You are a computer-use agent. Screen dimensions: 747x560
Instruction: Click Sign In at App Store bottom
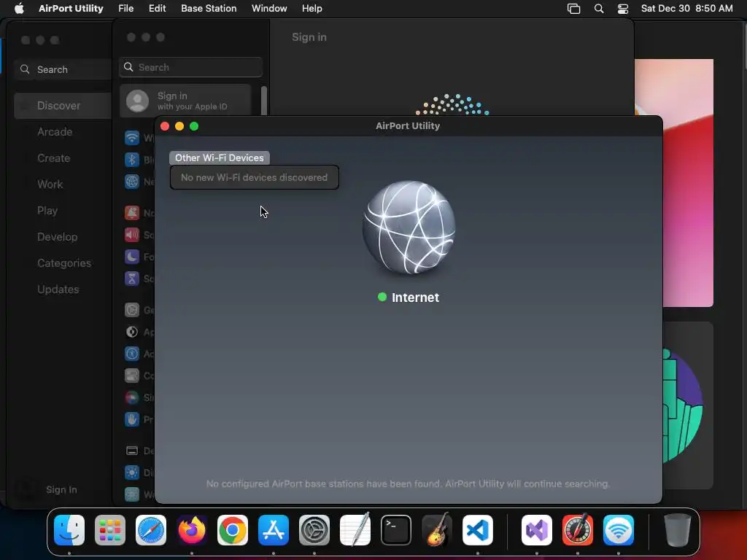[61, 489]
